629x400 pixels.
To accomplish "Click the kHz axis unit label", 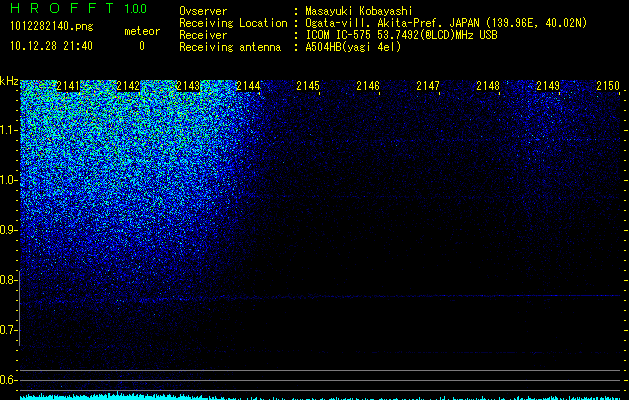I will tap(9, 81).
